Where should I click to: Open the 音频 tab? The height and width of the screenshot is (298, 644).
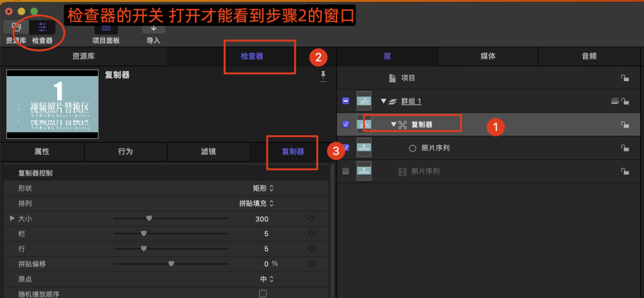tap(589, 56)
